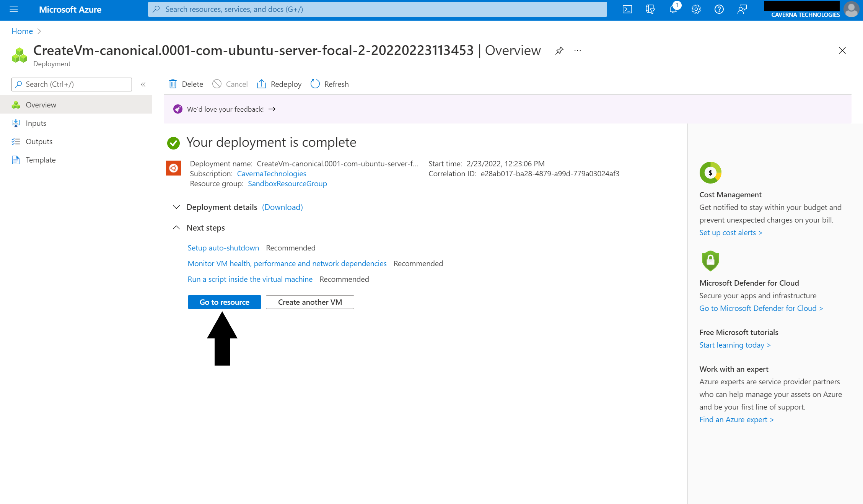Open the portal hamburger menu
Viewport: 863px width, 504px height.
(x=14, y=9)
